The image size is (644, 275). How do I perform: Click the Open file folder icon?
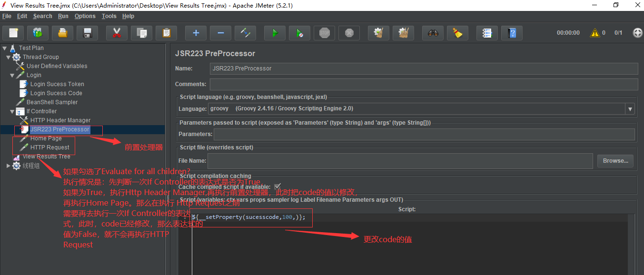pyautogui.click(x=62, y=33)
